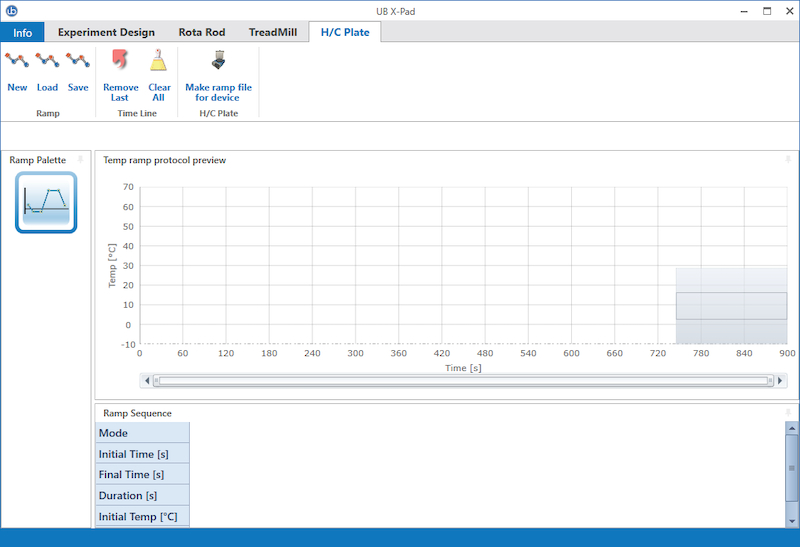
Task: Open the Info tab
Action: (22, 32)
